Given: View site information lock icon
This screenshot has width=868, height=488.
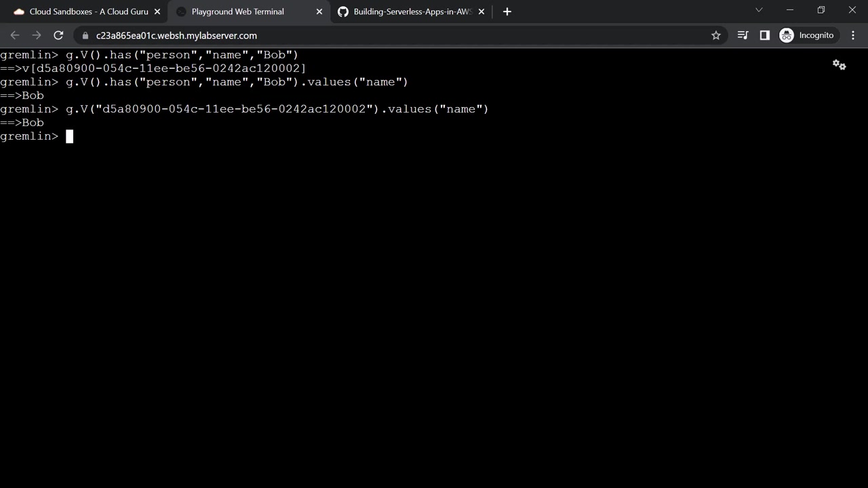Looking at the screenshot, I should (85, 35).
